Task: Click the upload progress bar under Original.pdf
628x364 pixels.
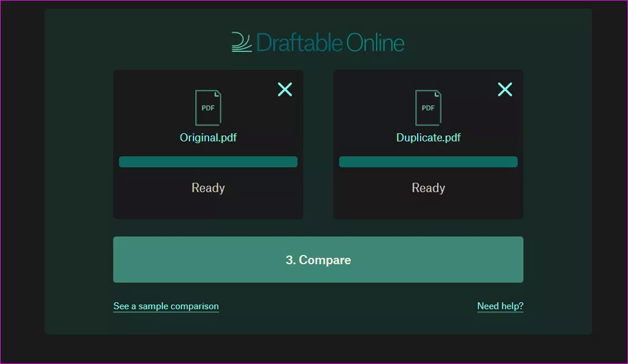Action: click(x=209, y=162)
